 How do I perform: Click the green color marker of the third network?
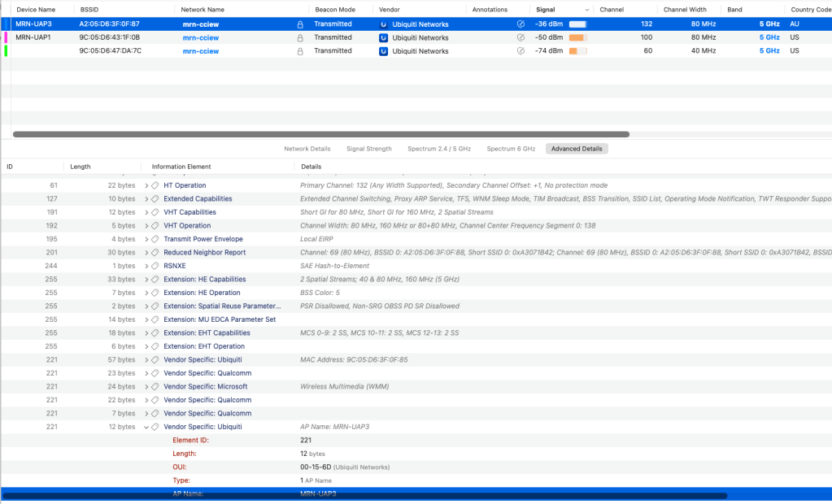pyautogui.click(x=7, y=51)
